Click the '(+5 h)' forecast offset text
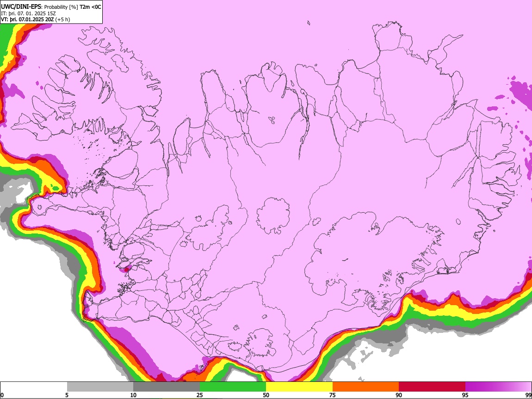The image size is (532, 399). pyautogui.click(x=62, y=19)
